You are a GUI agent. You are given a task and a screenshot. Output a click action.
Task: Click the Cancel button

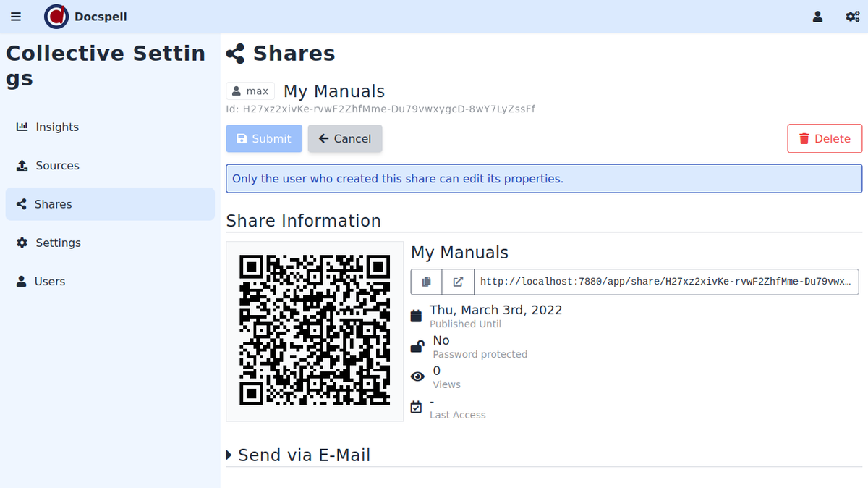[x=345, y=139]
